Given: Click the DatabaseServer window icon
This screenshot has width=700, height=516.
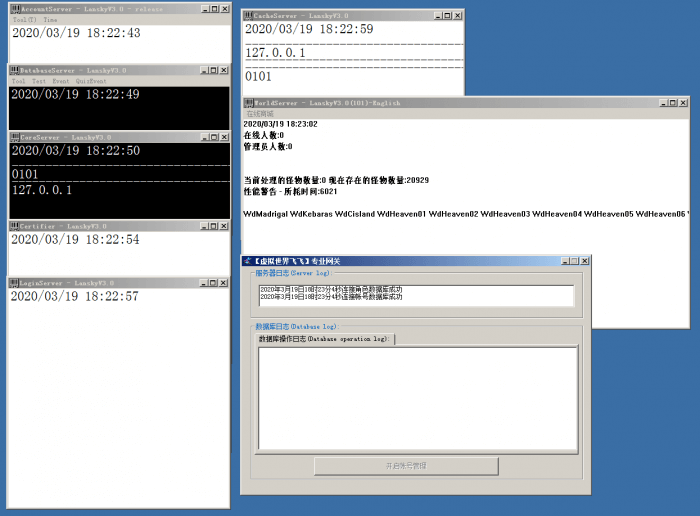Looking at the screenshot, I should [14, 71].
